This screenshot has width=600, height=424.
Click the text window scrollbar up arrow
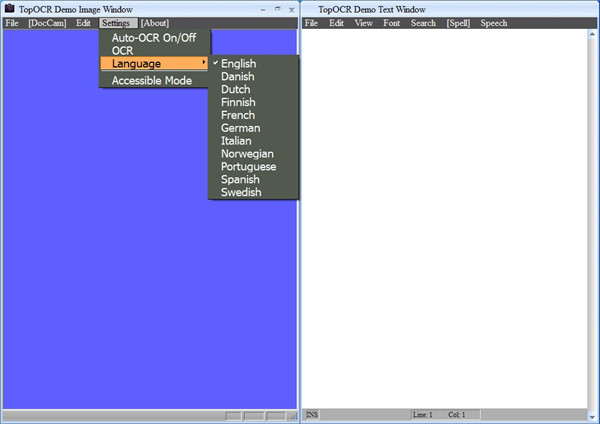(x=592, y=34)
